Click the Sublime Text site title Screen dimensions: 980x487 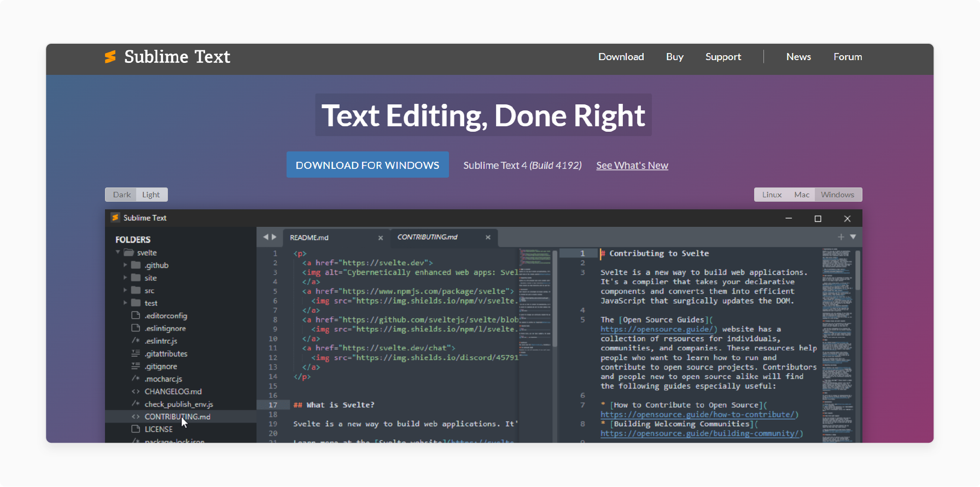177,57
